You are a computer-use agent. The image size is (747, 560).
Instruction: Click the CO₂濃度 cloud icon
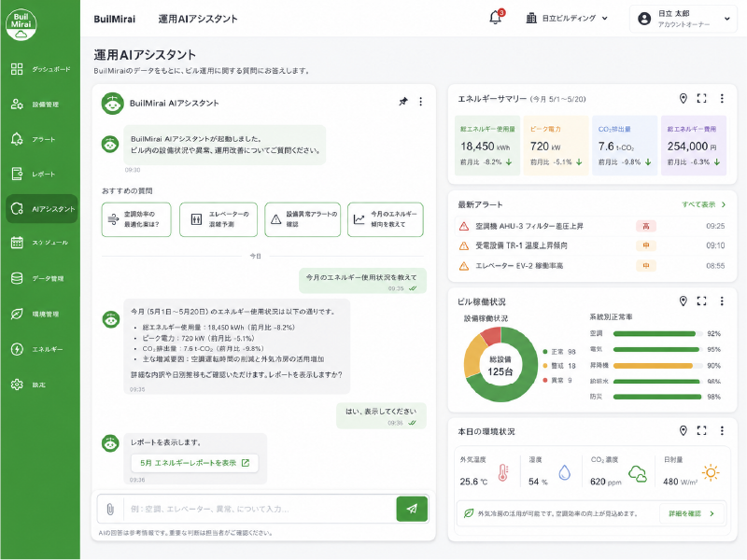(x=638, y=474)
